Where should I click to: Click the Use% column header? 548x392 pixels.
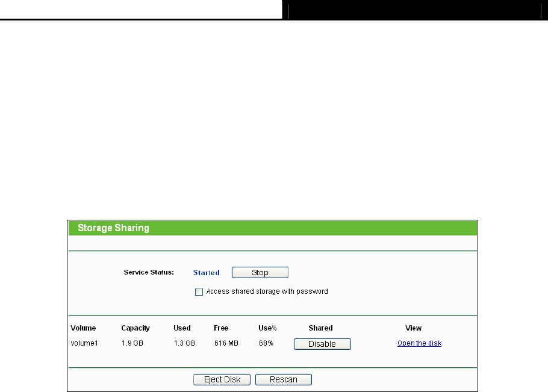point(268,328)
